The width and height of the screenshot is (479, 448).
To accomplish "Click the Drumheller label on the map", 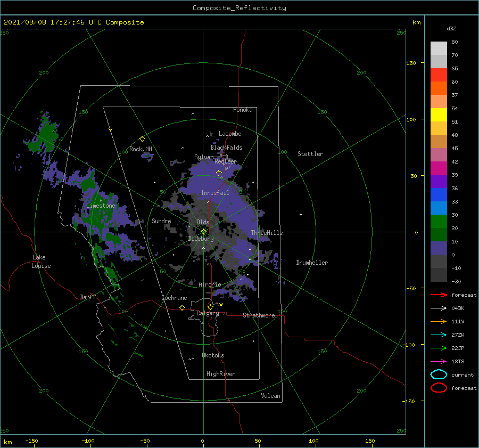I will [x=312, y=263].
